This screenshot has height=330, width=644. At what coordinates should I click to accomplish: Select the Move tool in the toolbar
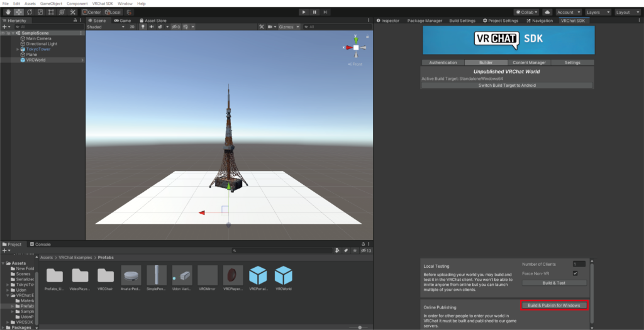[19, 12]
